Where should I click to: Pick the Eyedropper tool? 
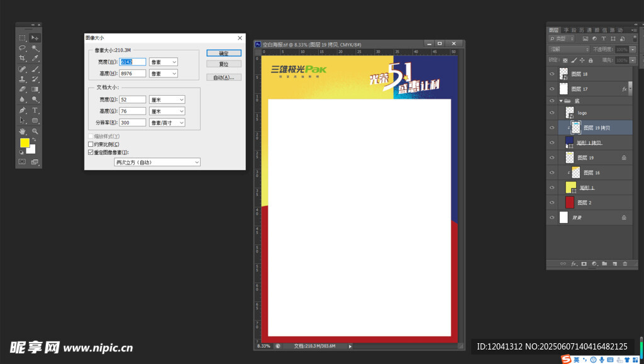tap(35, 58)
